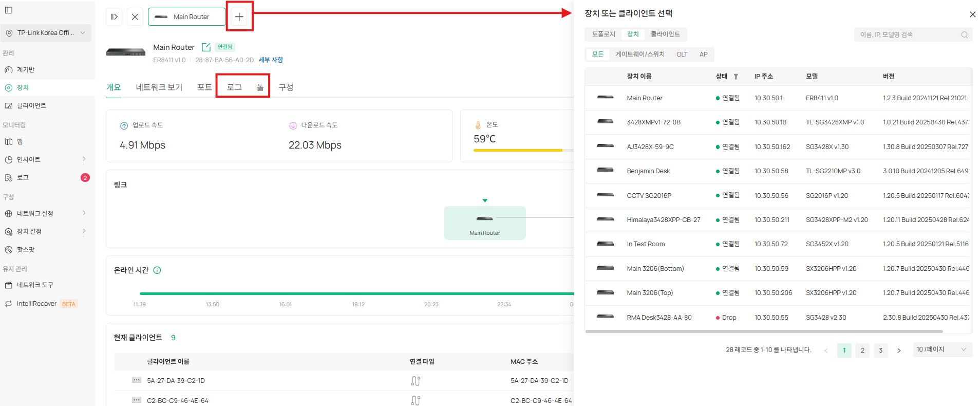Go to page 2 of device list
The image size is (980, 406).
(862, 350)
